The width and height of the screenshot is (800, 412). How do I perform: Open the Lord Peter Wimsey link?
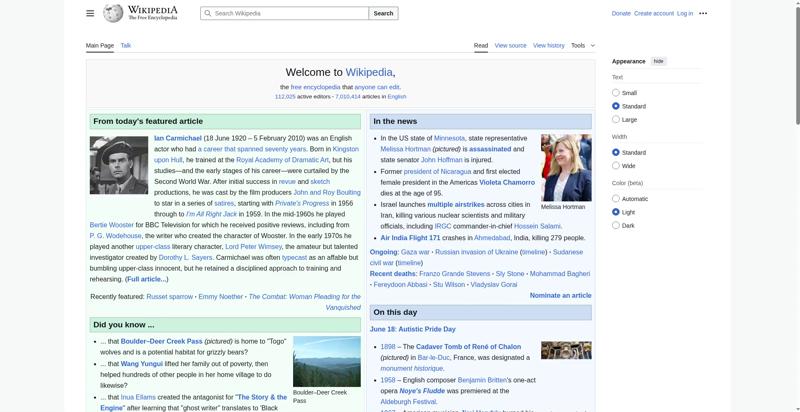[x=253, y=247]
